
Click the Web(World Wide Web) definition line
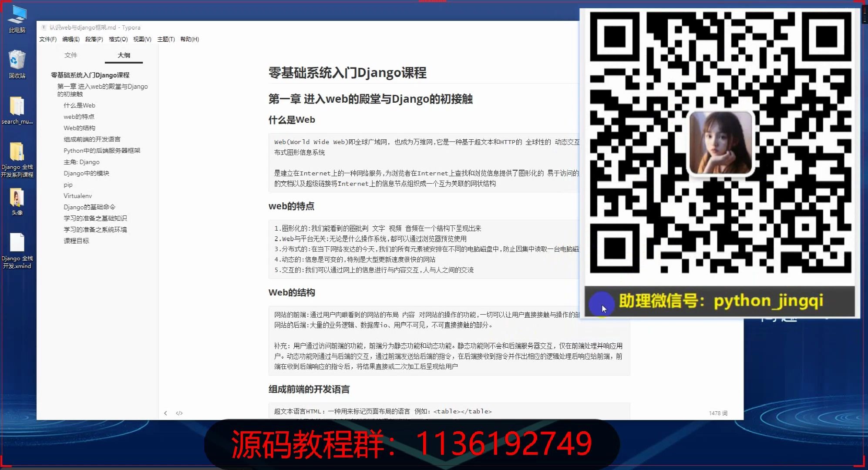[427, 142]
